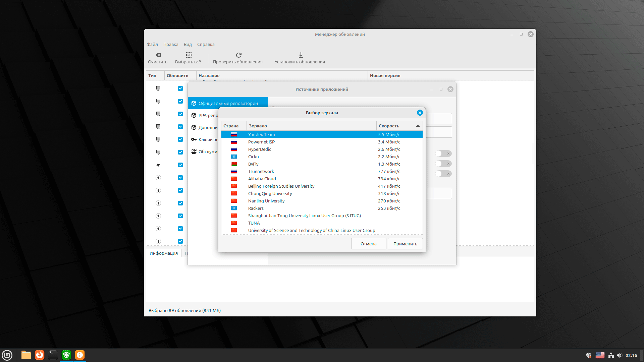Open Файл menu in Update Manager

pos(153,44)
